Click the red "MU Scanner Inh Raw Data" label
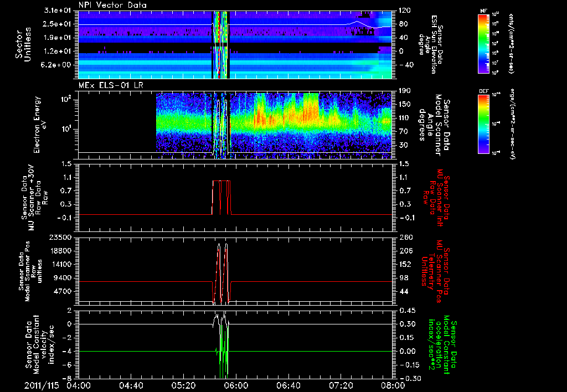This screenshot has width=567, height=392. [436, 198]
